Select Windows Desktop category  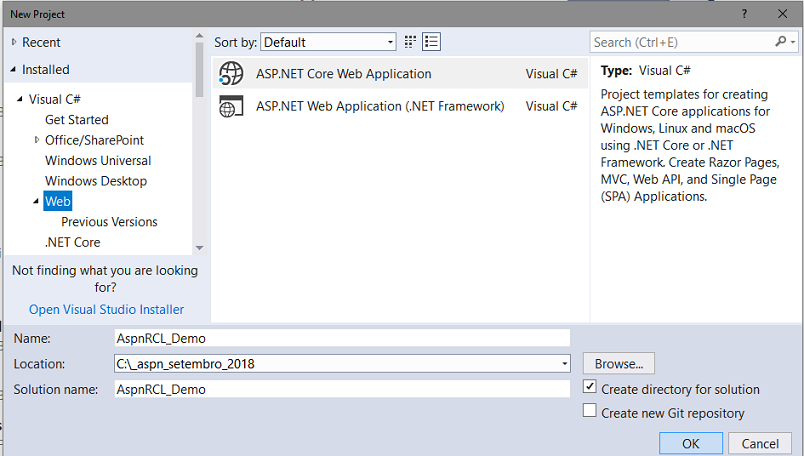click(x=96, y=181)
